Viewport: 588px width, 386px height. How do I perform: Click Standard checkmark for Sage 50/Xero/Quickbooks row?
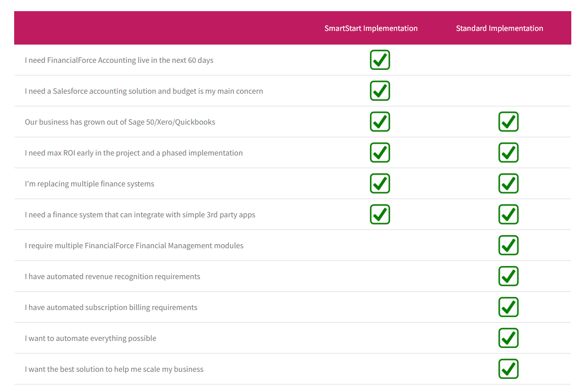click(x=508, y=122)
